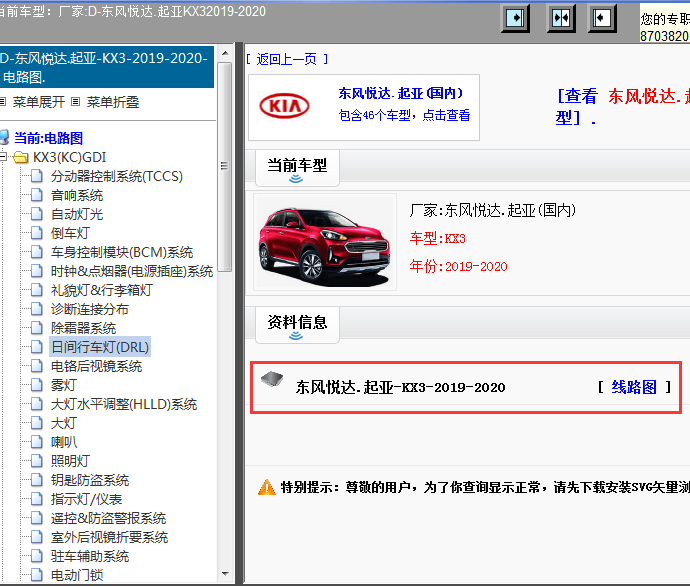Viewport: 690px width, 586px height.
Task: Select the D-东风悦达.起亚-KX3-2019-2020-电路图 header
Action: coord(107,67)
